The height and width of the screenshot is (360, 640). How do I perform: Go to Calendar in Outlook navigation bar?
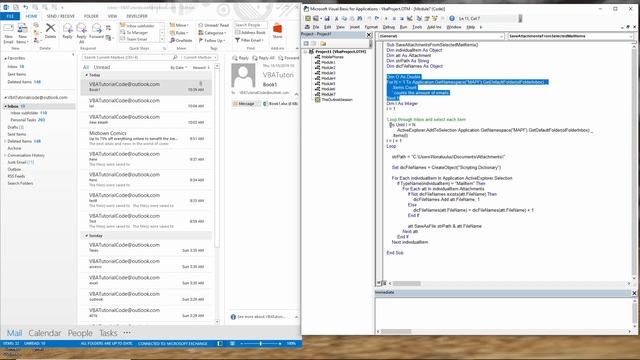coord(44,333)
